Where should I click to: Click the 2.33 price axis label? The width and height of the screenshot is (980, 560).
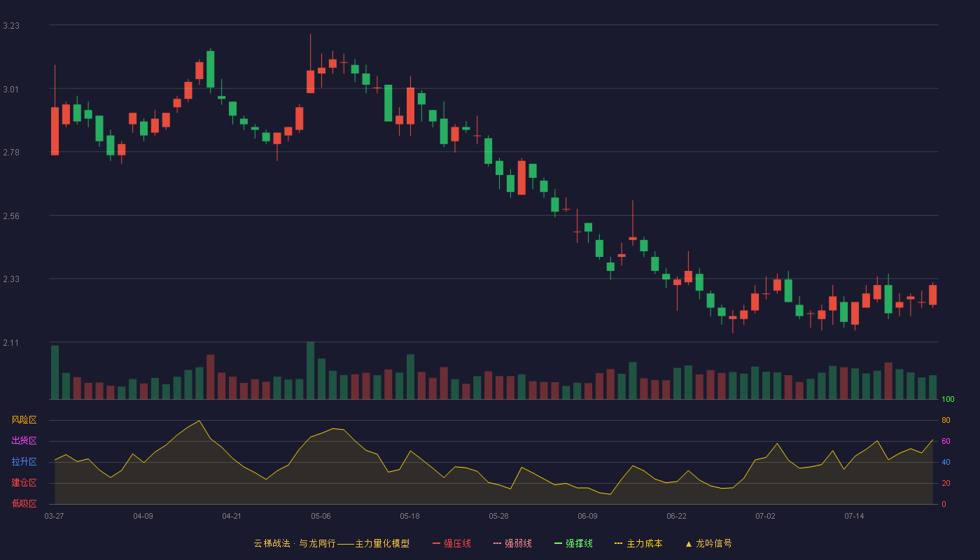click(11, 279)
